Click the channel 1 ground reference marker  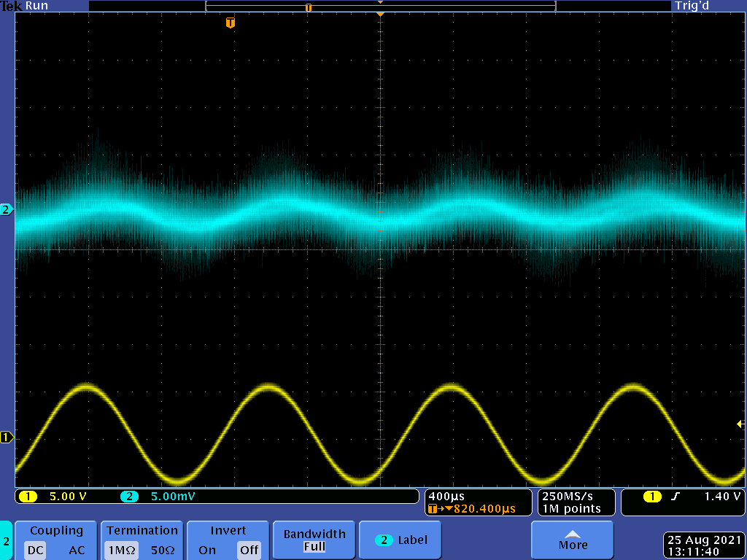tap(7, 437)
